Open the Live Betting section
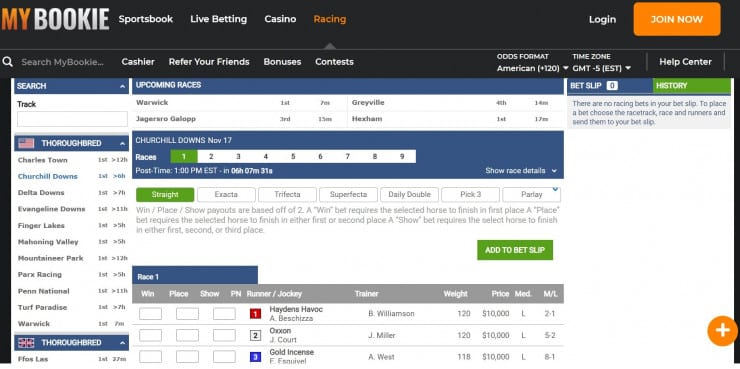Image resolution: width=740 pixels, height=369 pixels. 219,19
